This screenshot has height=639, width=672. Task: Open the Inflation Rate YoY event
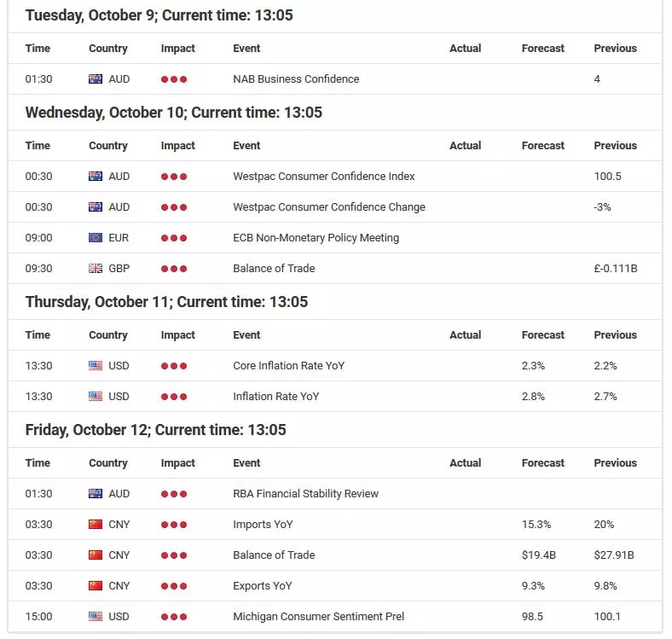pos(276,396)
